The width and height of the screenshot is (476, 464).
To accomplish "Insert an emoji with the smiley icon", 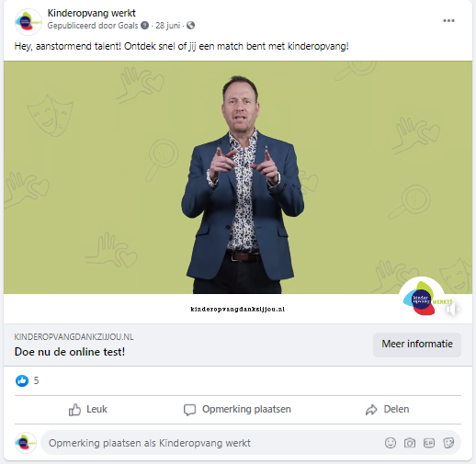I will (x=391, y=443).
